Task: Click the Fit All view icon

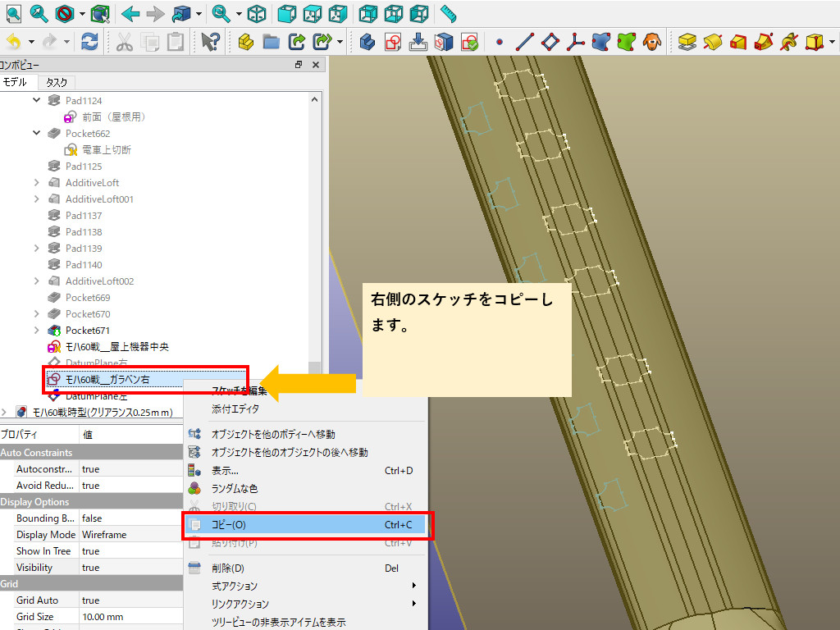Action: coord(12,13)
